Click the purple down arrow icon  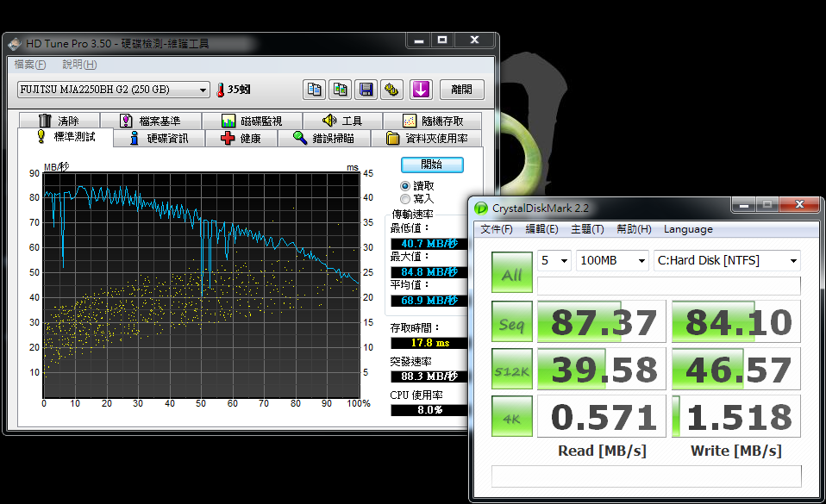(x=421, y=90)
